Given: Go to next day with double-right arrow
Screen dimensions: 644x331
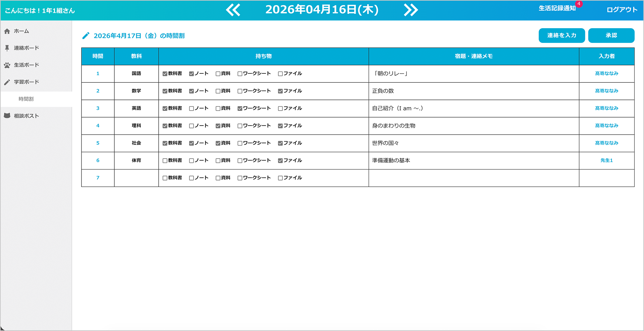Looking at the screenshot, I should tap(411, 10).
